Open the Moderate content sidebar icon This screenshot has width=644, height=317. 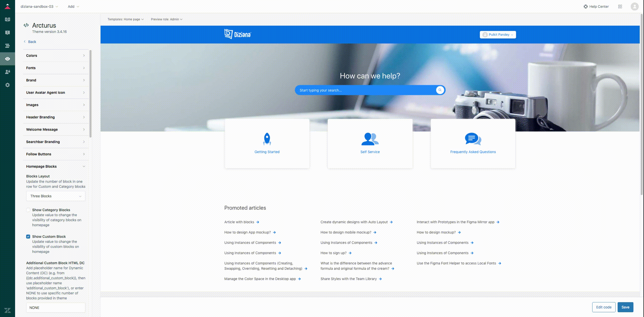click(x=8, y=33)
